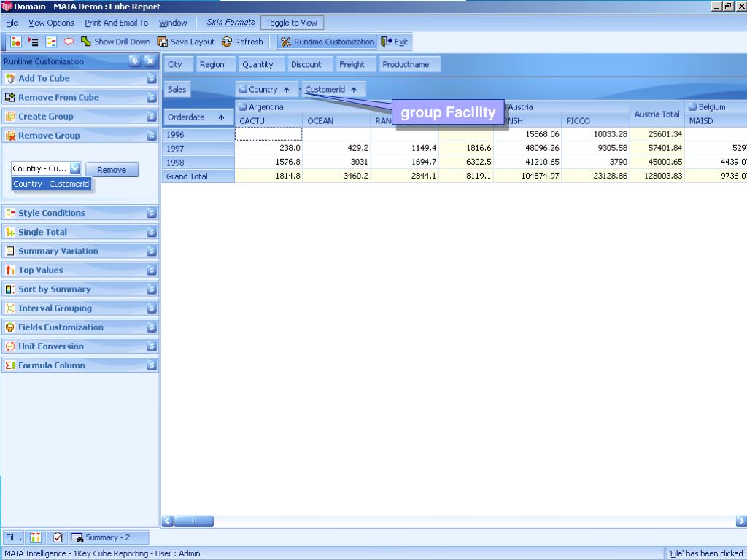This screenshot has height=560, width=747.
Task: Toggle the Runtime Customization toolbar button
Action: 328,42
